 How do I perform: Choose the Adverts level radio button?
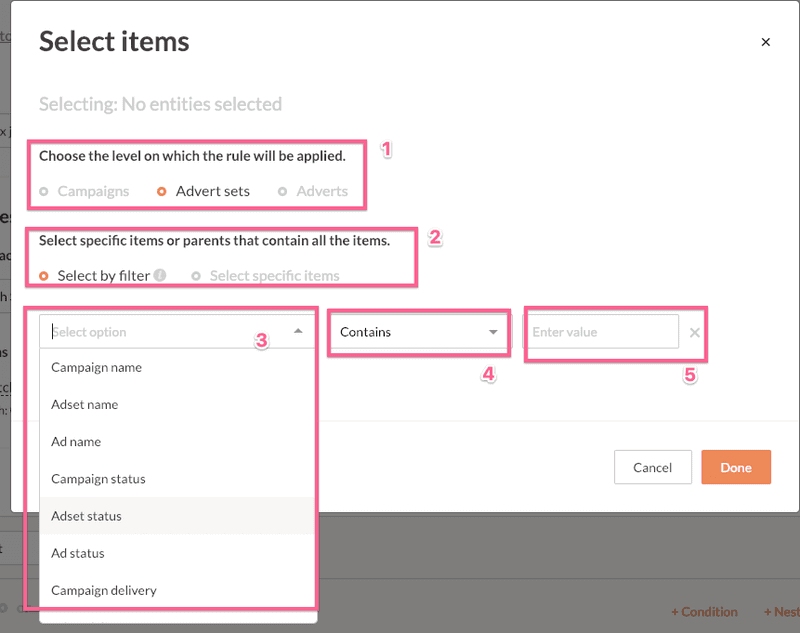pos(283,191)
